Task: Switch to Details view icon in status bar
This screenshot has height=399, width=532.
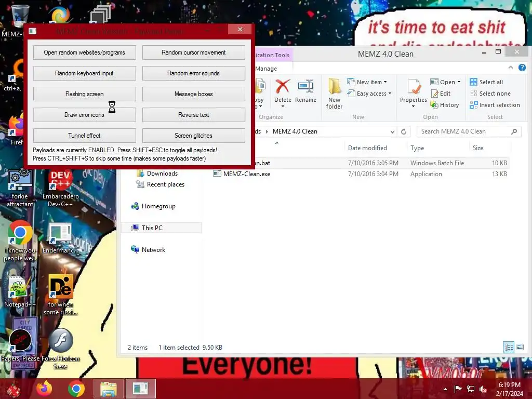Action: point(509,347)
